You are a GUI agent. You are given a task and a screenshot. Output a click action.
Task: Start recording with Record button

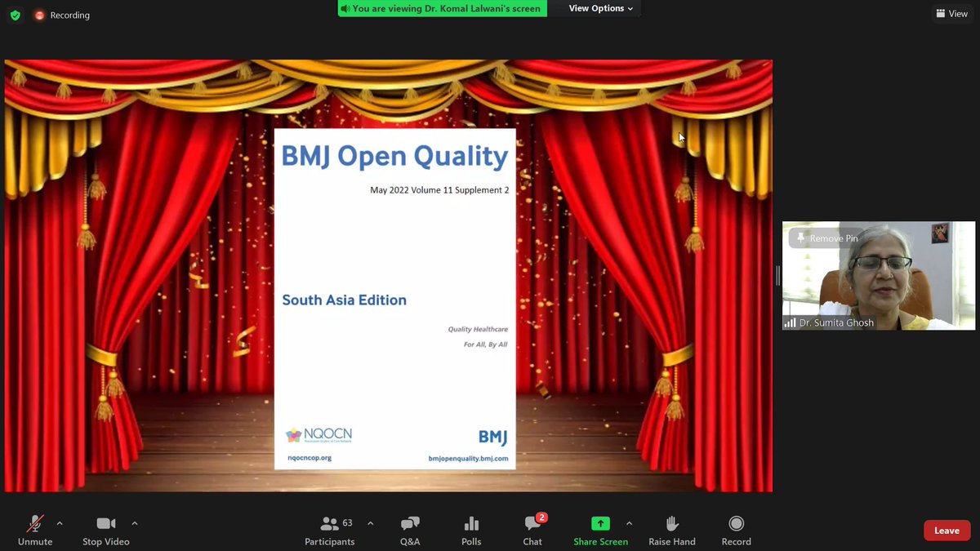click(736, 530)
